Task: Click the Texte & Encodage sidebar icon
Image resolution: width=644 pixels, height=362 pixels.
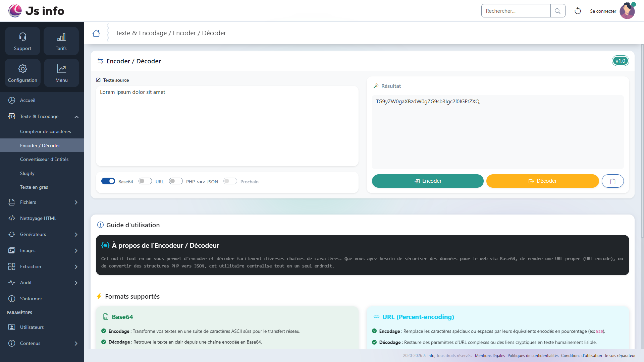Action: click(x=12, y=116)
